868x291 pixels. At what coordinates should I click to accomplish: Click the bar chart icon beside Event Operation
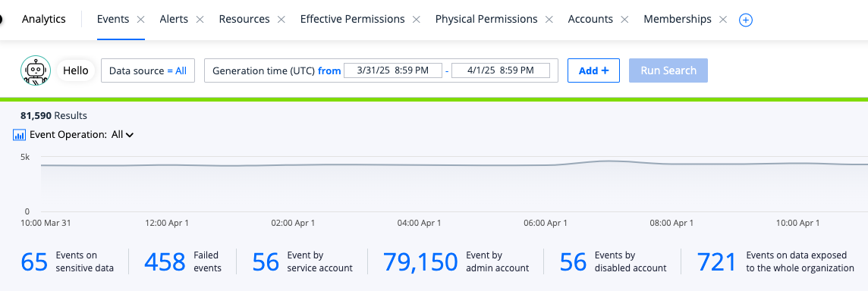pos(20,134)
